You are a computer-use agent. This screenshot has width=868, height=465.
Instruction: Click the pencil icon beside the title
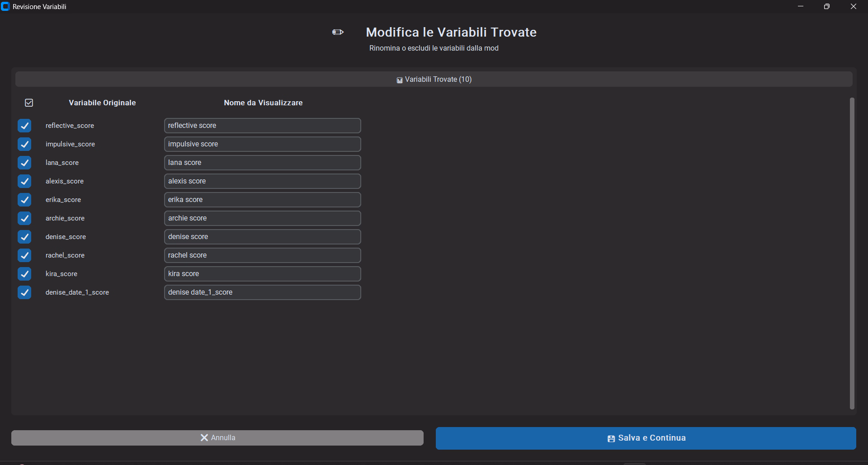pos(338,32)
